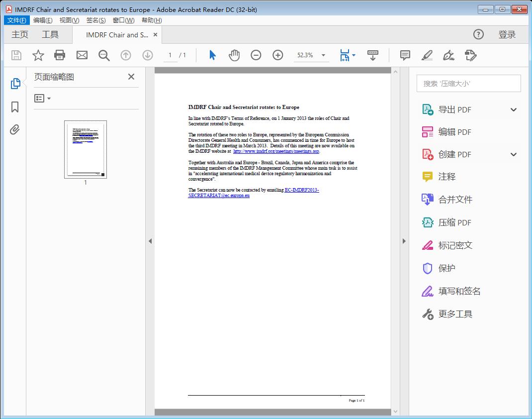Click the presentation mode icon
Viewport: 532px width, 419px height.
[x=372, y=55]
